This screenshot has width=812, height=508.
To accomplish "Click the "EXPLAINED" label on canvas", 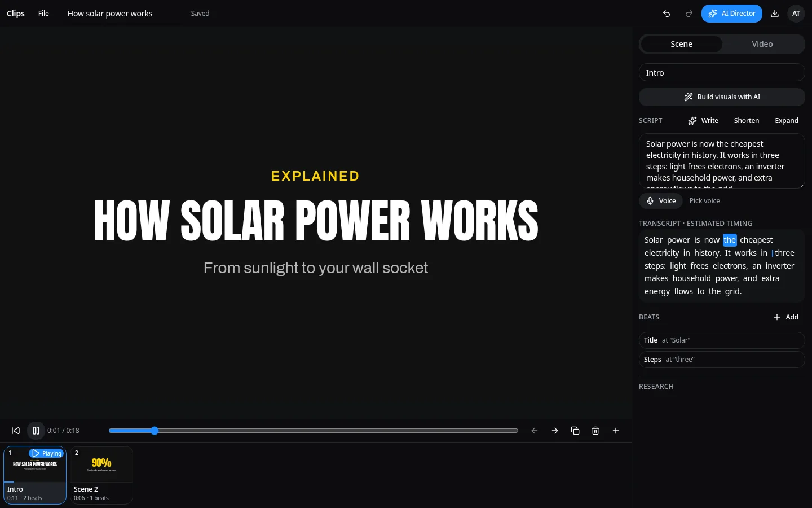I will (x=316, y=176).
